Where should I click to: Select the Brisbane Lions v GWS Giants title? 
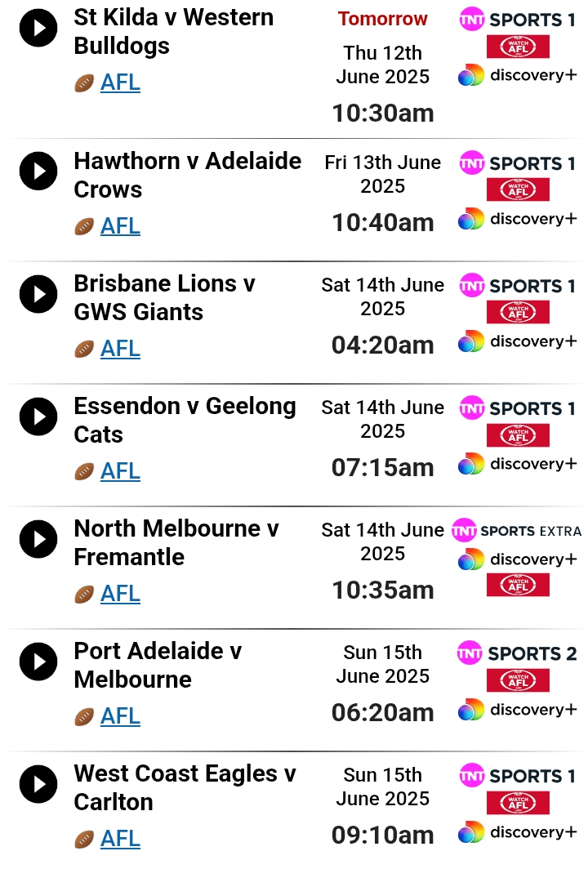[x=165, y=298]
